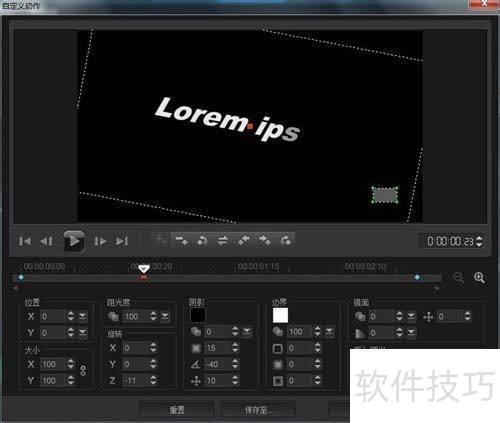
Task: Open the white border color swatch
Action: click(280, 315)
